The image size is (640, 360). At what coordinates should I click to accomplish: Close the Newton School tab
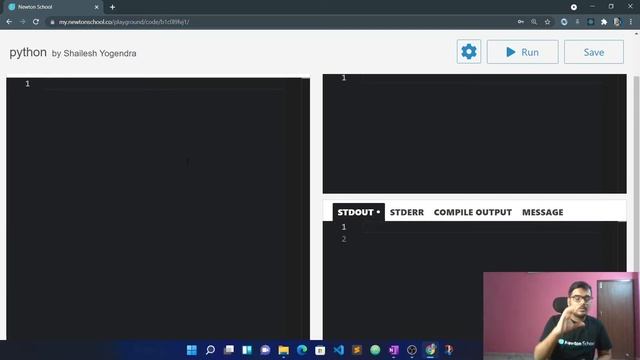(x=97, y=7)
